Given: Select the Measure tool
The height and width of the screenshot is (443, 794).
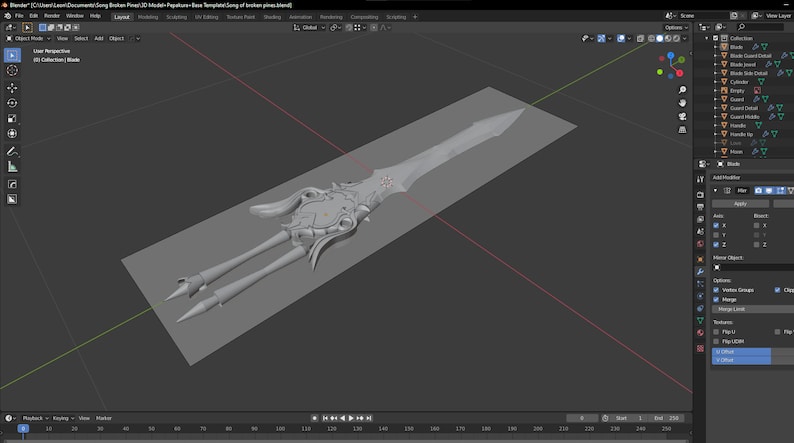Looking at the screenshot, I should tap(12, 167).
